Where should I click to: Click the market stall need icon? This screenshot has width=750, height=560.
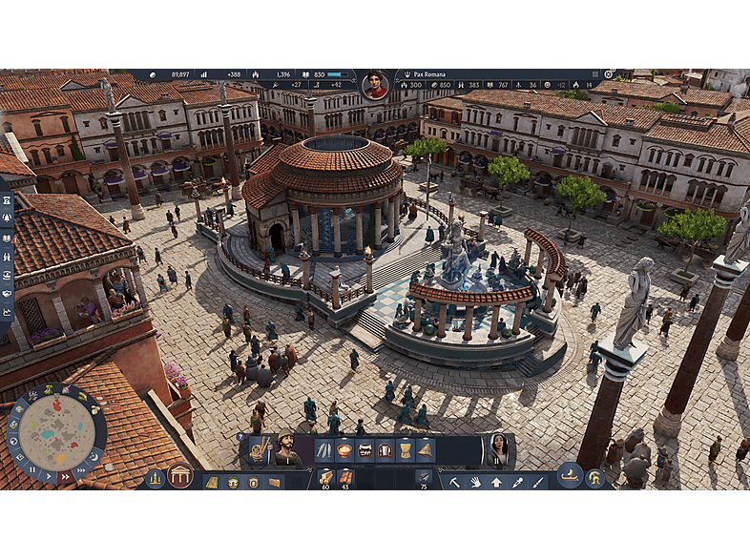365,450
